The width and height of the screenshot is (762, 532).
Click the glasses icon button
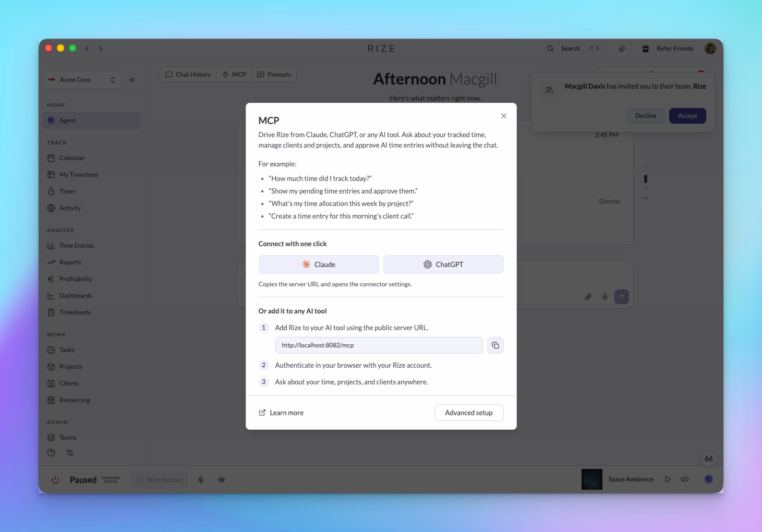tap(709, 459)
